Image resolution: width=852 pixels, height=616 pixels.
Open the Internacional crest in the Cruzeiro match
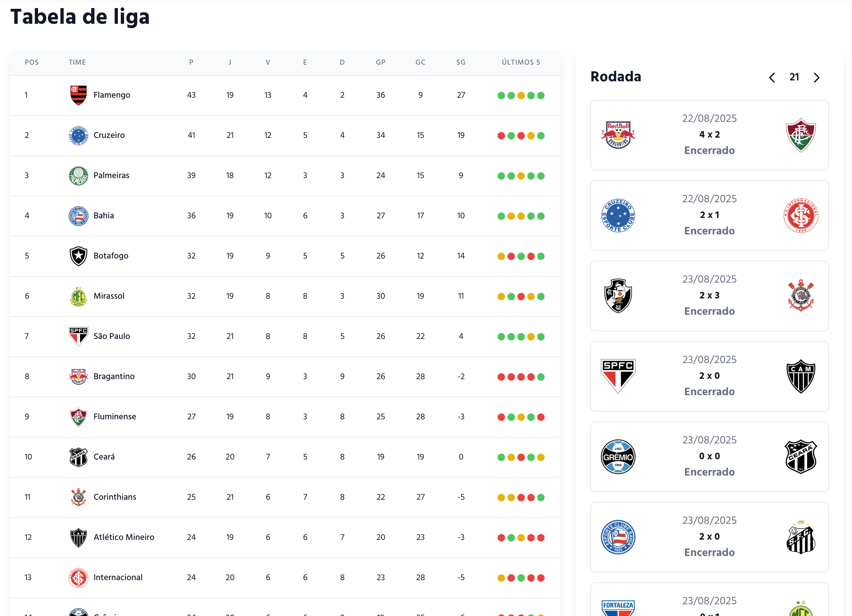click(x=801, y=215)
